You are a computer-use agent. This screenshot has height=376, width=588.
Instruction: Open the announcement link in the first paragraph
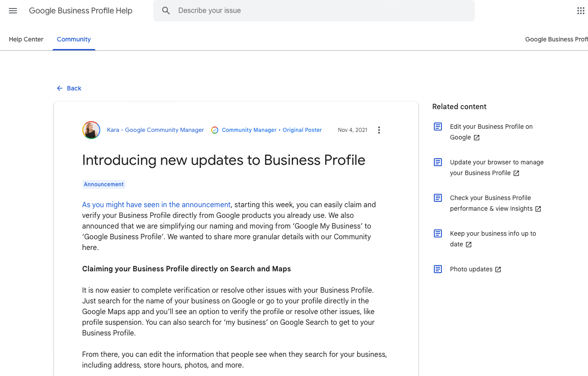pyautogui.click(x=156, y=204)
